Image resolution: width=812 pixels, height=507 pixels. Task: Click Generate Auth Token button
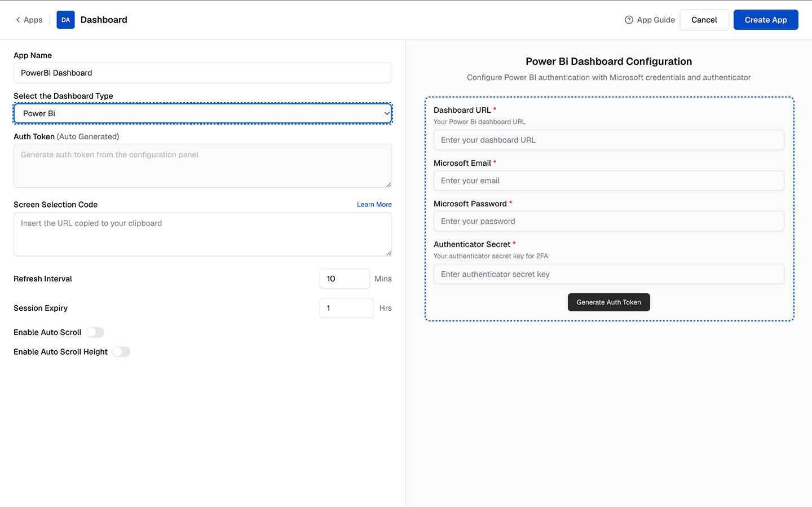pos(609,302)
